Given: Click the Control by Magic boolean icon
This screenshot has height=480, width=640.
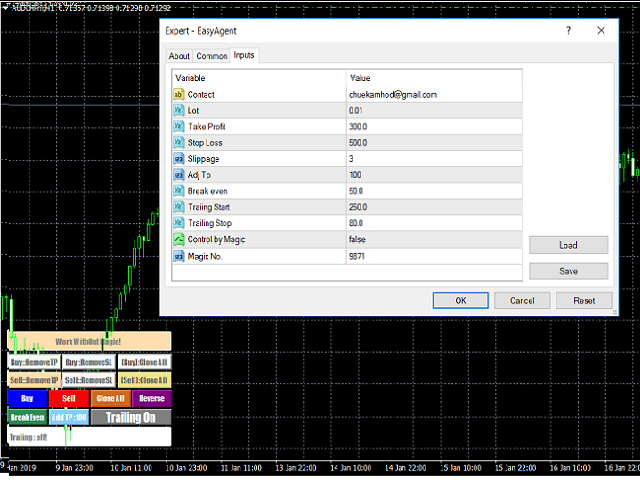Looking at the screenshot, I should pos(178,240).
